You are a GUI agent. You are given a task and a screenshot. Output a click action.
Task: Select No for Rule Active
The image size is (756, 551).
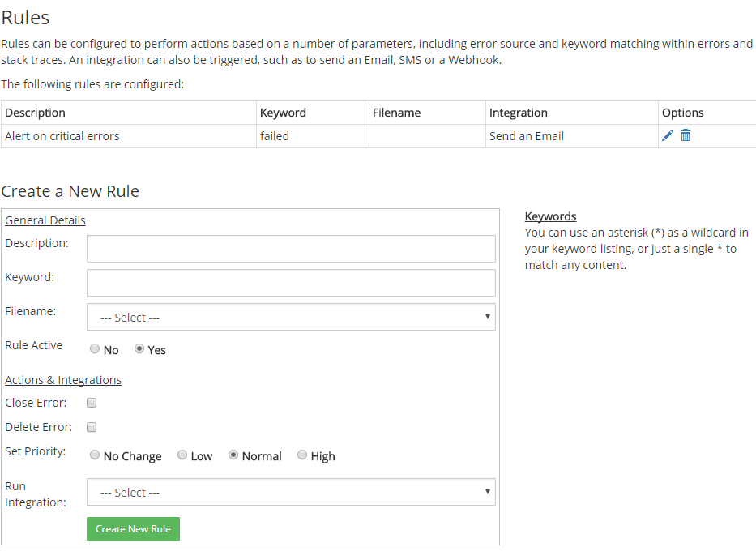(95, 348)
